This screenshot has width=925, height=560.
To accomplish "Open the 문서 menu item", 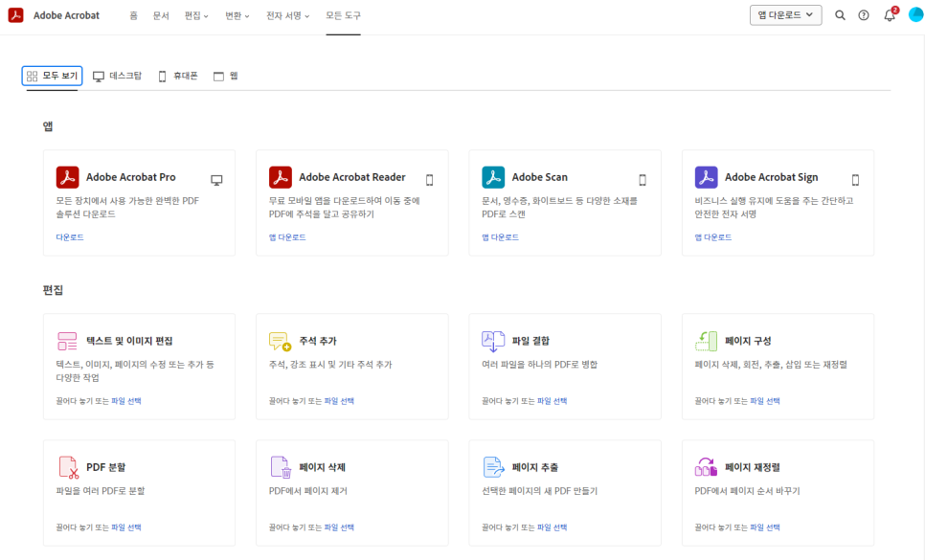I will click(161, 16).
